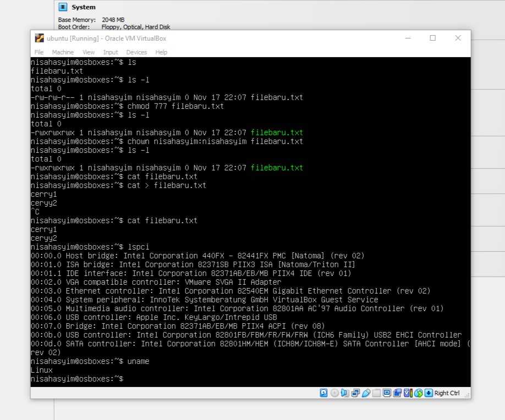Open the File menu

tap(39, 52)
